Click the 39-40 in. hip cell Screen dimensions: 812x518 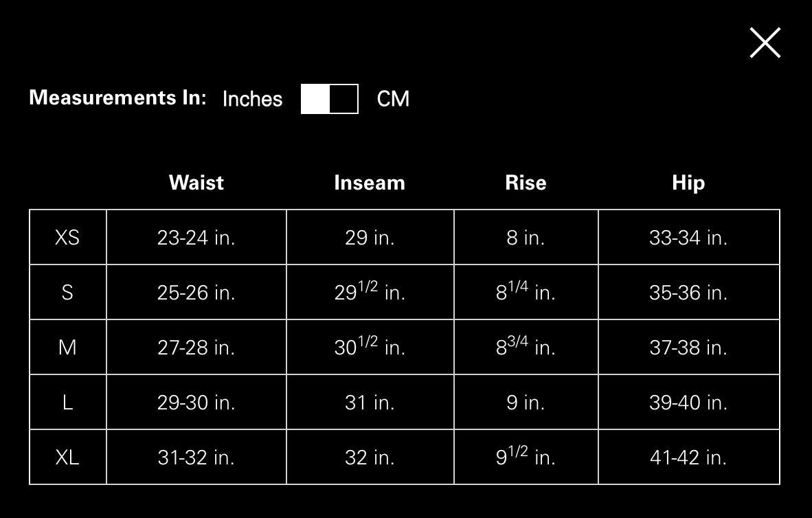coord(688,402)
